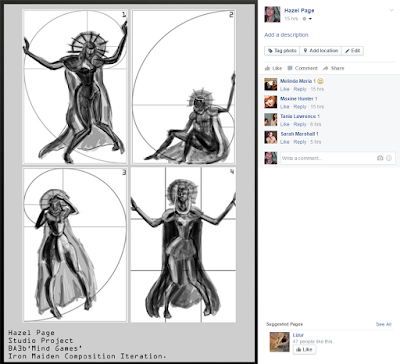Viewport: 400px width, 364px height.
Task: Click Sarah Marshall's avatar thumbnail
Action: pos(271,138)
